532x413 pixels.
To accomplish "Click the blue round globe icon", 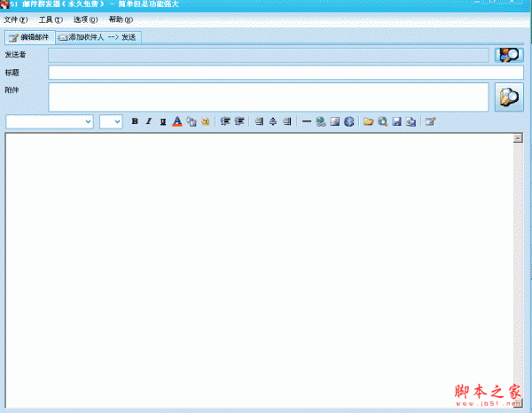I will (x=349, y=121).
